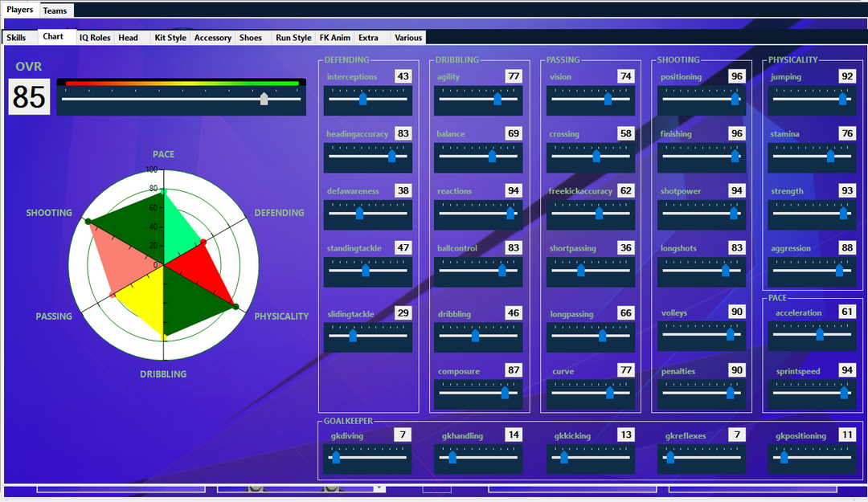The height and width of the screenshot is (502, 868).
Task: Click the reactions value box
Action: [x=514, y=190]
